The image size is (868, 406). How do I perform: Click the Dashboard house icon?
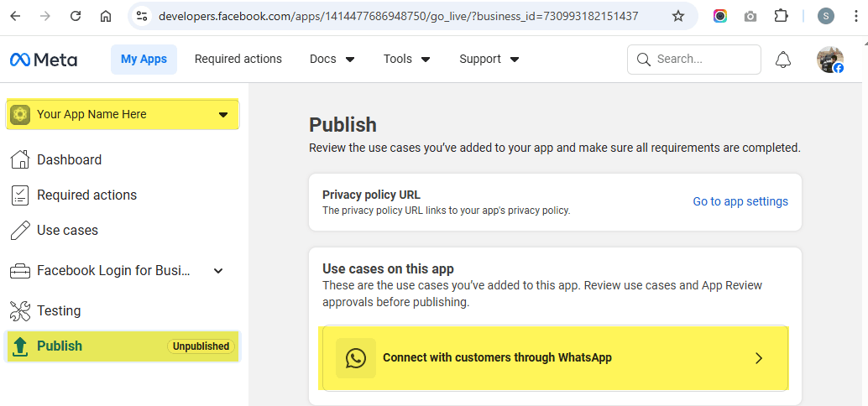[x=20, y=159]
